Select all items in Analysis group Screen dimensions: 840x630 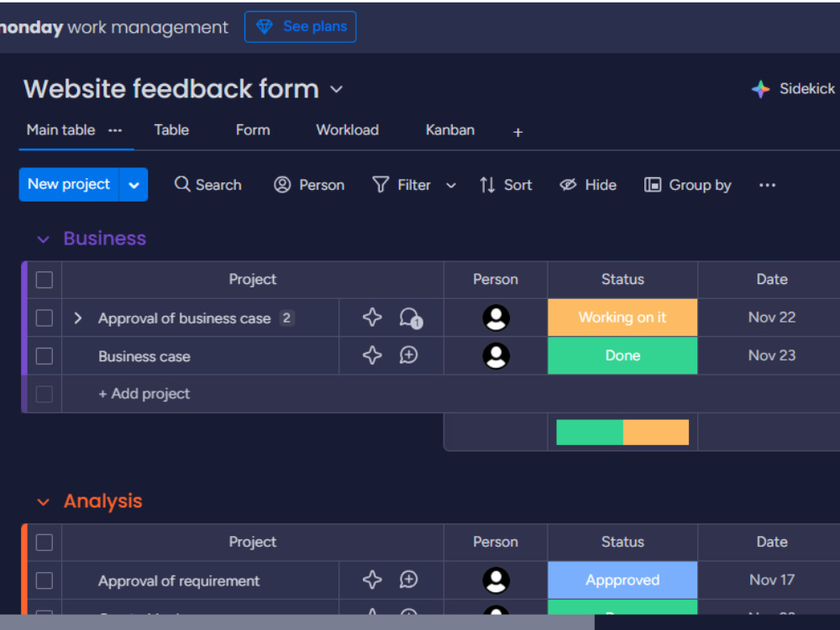45,542
